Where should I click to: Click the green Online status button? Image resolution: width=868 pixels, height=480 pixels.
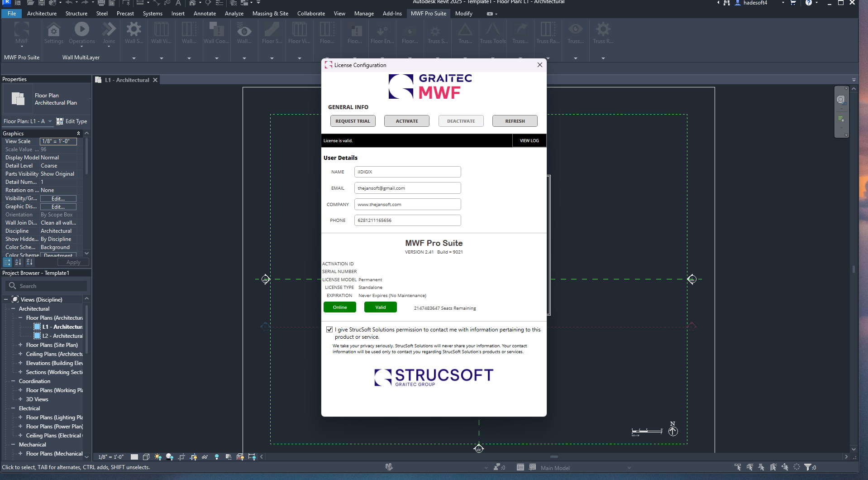coord(340,307)
